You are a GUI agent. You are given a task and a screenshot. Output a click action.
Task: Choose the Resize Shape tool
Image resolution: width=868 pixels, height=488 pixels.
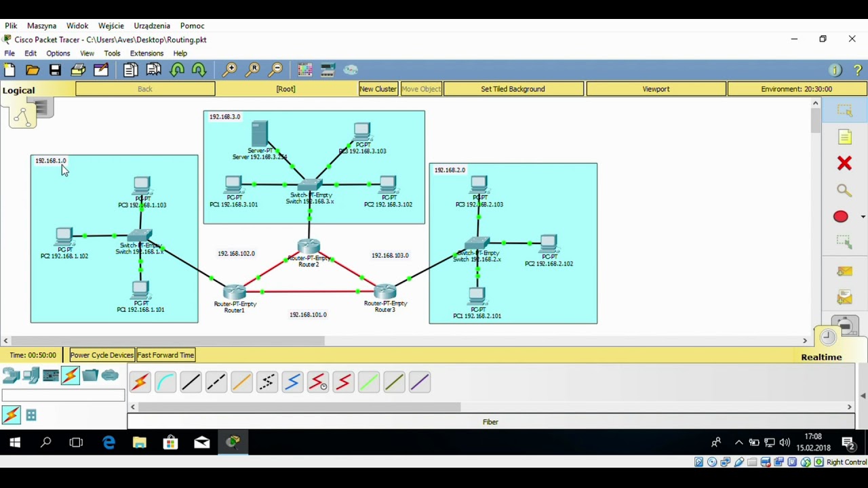click(844, 243)
